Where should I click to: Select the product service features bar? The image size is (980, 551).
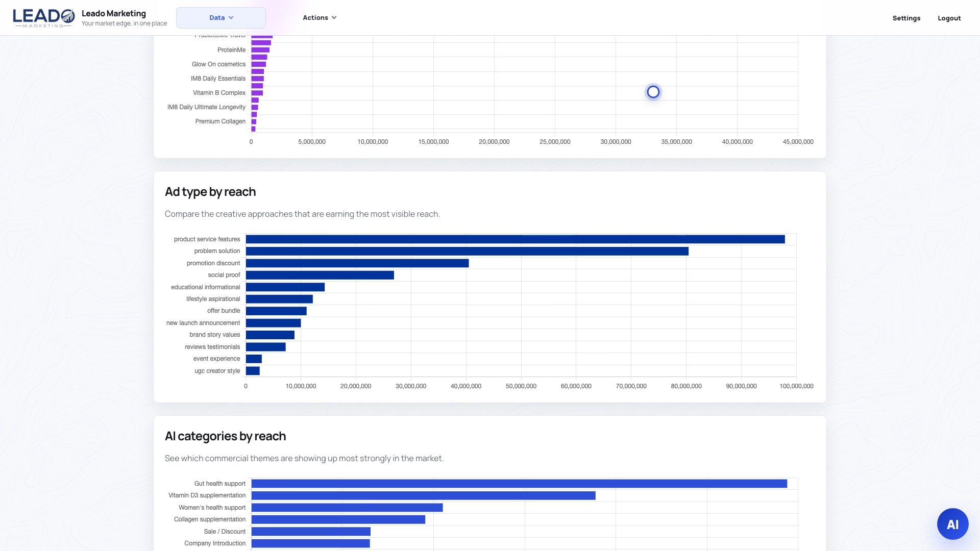coord(515,239)
